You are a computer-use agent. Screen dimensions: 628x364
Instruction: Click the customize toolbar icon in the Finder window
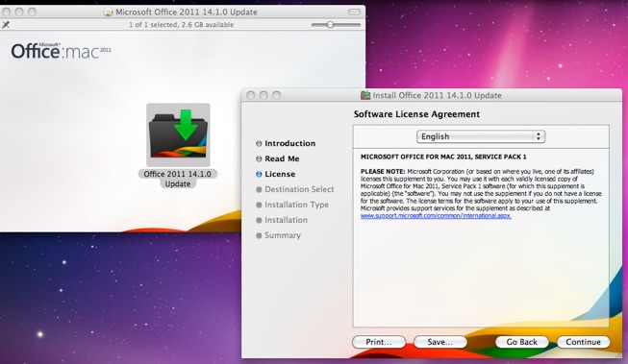pyautogui.click(x=6, y=25)
